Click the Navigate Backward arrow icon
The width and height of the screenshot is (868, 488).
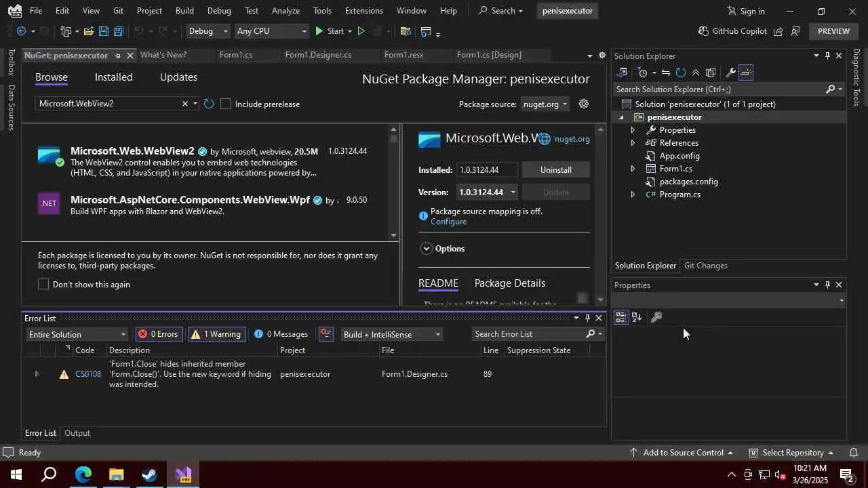click(x=21, y=31)
